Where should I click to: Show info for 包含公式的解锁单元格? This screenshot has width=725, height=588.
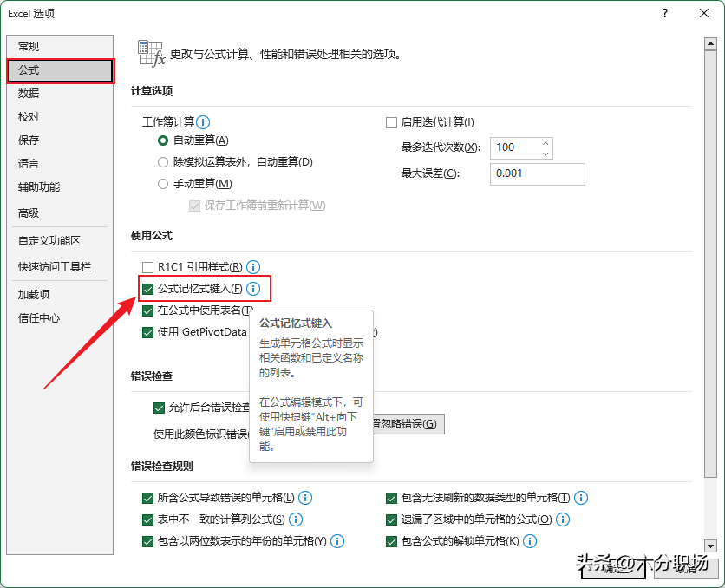click(x=529, y=541)
